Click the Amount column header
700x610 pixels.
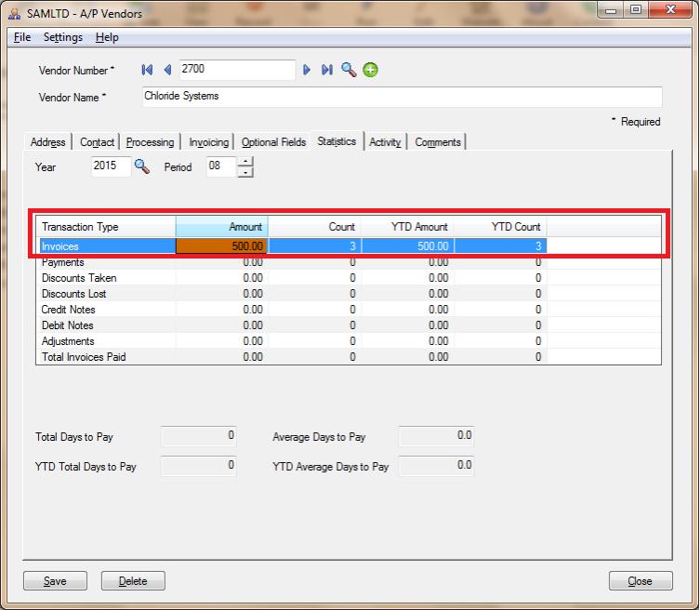[x=222, y=227]
